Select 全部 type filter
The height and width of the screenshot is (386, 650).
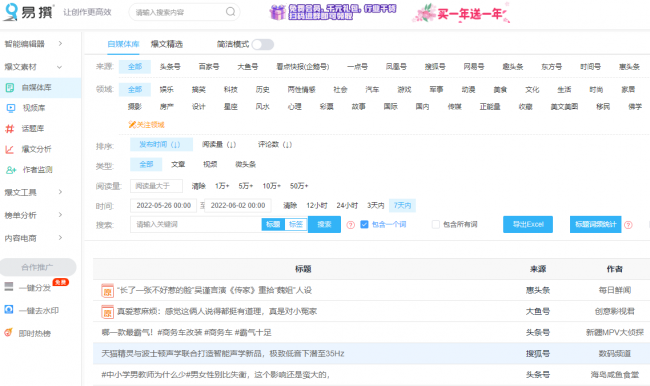(146, 164)
